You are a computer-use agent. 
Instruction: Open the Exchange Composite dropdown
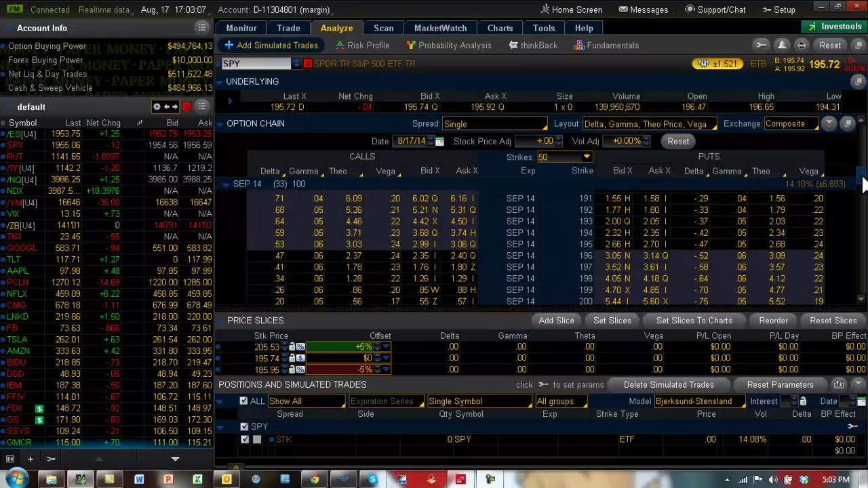(791, 124)
